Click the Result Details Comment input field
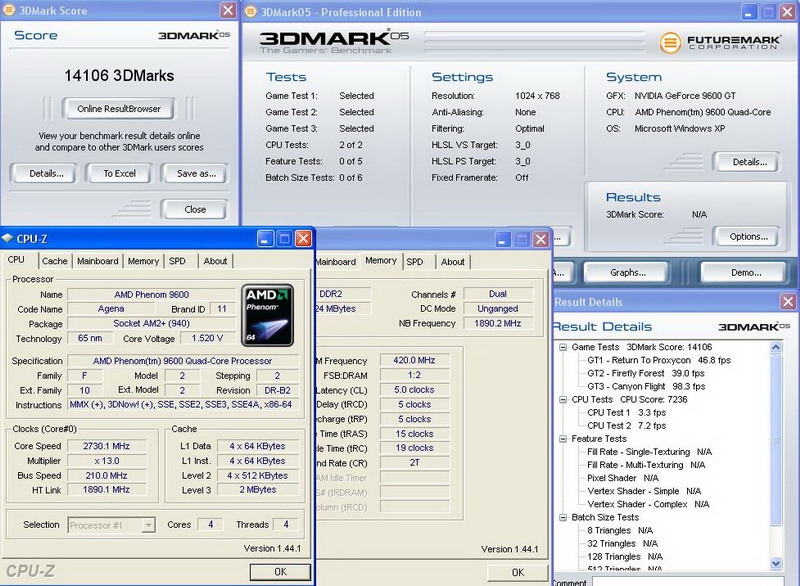Image resolution: width=800 pixels, height=586 pixels. pyautogui.click(x=688, y=581)
